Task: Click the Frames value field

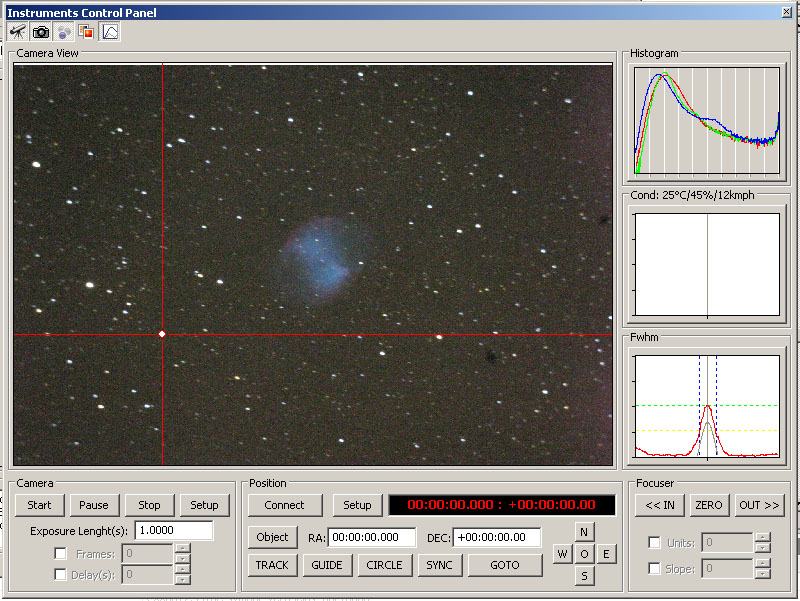Action: click(147, 554)
